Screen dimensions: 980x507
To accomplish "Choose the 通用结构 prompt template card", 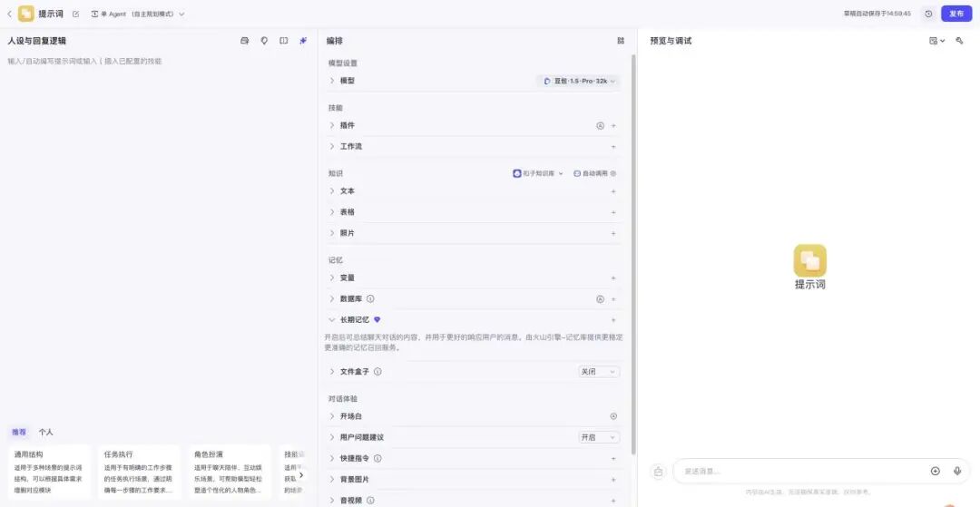I will tap(50, 472).
